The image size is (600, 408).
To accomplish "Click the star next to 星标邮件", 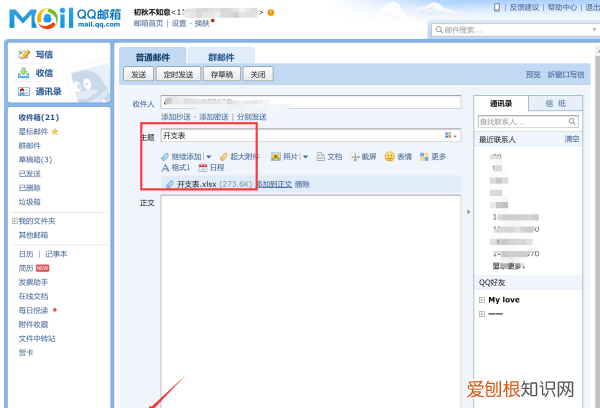I will 55,132.
